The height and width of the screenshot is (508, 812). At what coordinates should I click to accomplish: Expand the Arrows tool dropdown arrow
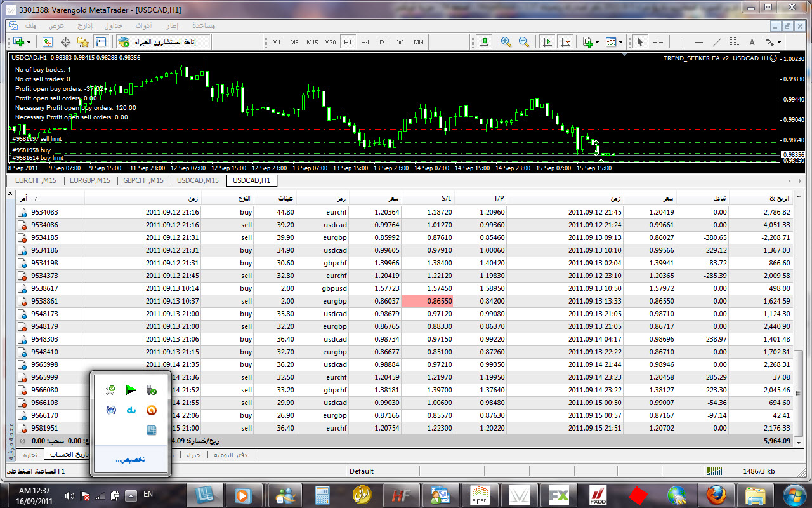[779, 42]
